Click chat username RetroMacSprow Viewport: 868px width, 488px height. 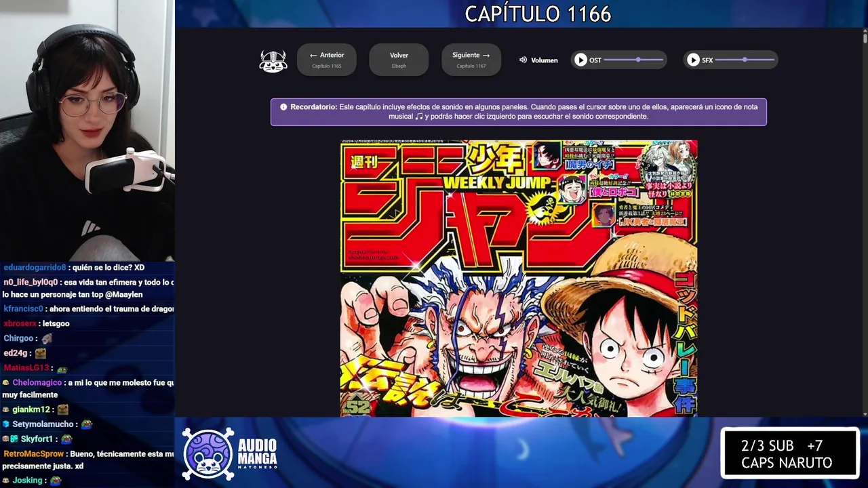click(x=33, y=454)
